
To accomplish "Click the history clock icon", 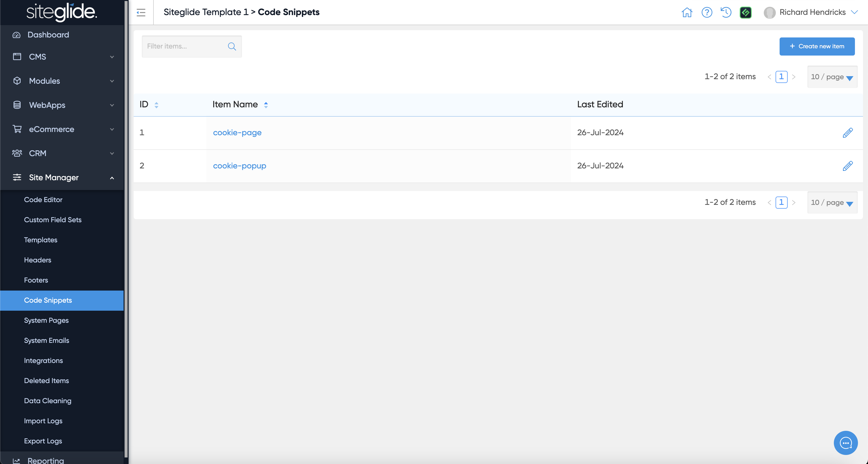I will point(726,13).
